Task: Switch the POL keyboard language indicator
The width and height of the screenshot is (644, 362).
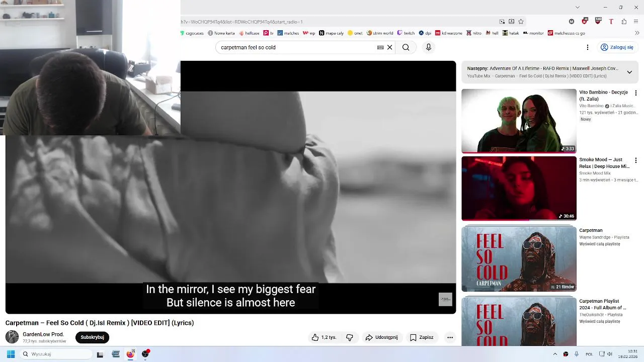Action: point(589,354)
